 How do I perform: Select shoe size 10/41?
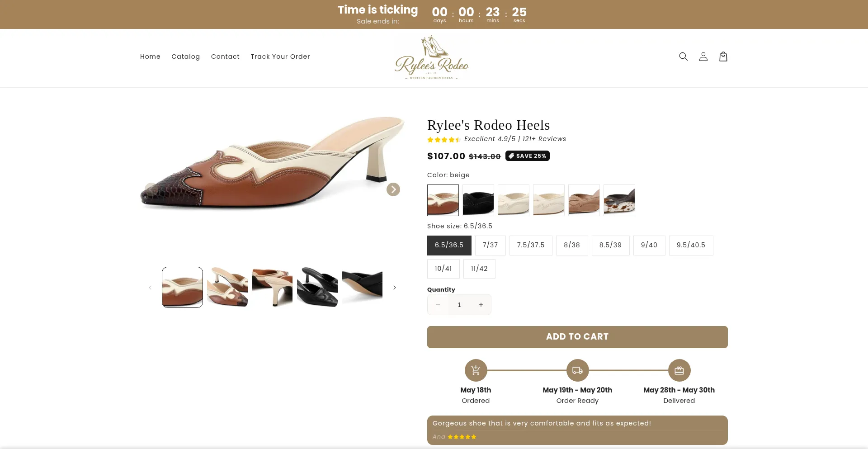click(x=443, y=269)
